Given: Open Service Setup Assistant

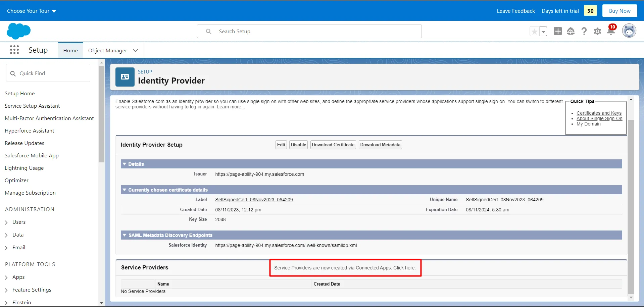Looking at the screenshot, I should tap(32, 106).
